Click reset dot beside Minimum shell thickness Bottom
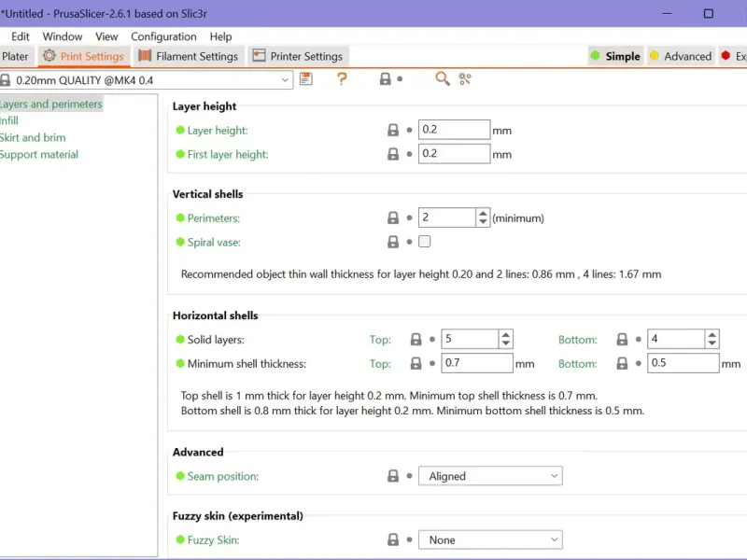 (x=639, y=364)
